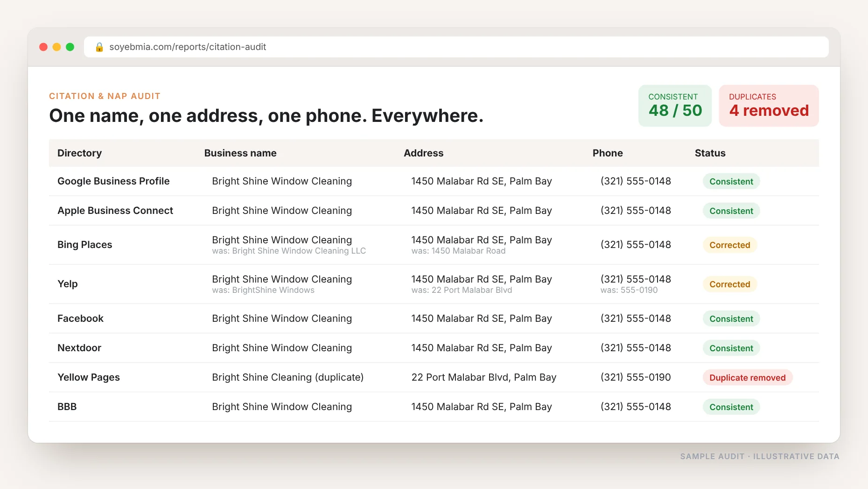
Task: Click the Corrected badge in Yelp row
Action: click(730, 284)
